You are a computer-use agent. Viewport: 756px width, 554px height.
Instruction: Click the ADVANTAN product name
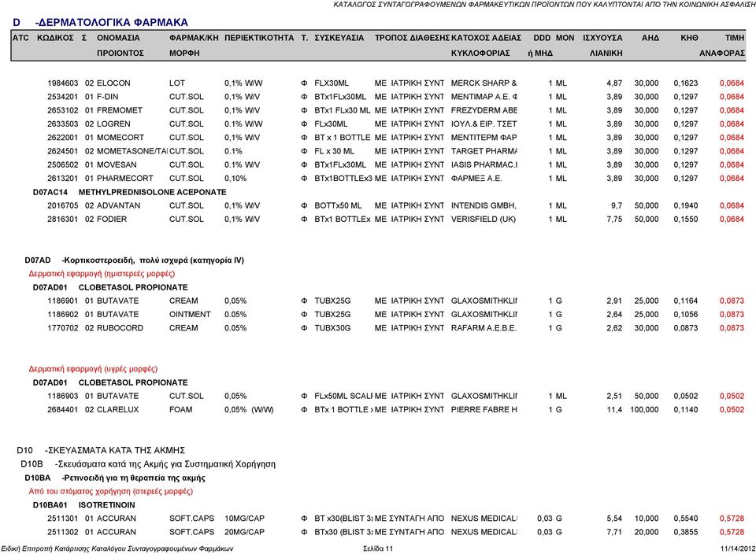click(119, 205)
